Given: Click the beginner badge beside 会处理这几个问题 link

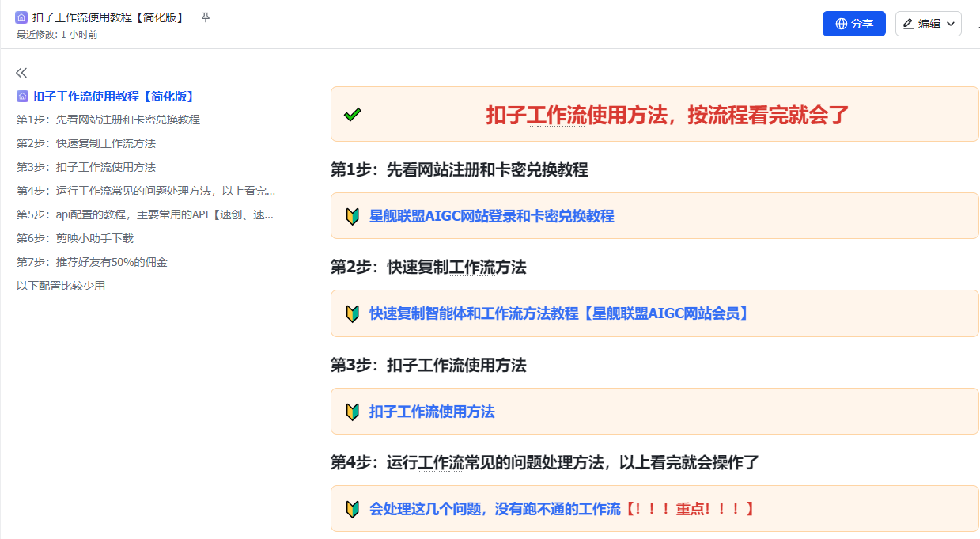Looking at the screenshot, I should click(x=352, y=509).
